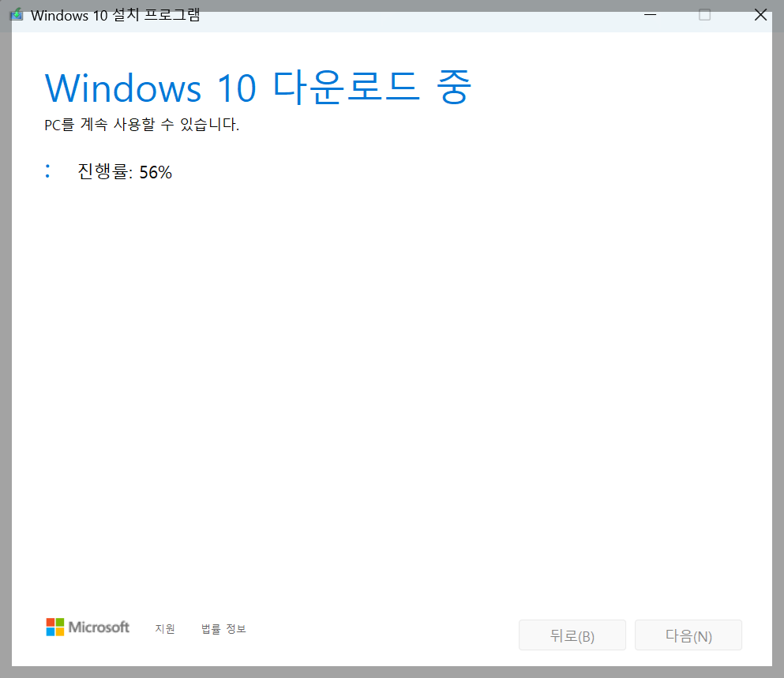Click the 다음(N) next button
Viewport: 784px width, 678px height.
tap(688, 635)
